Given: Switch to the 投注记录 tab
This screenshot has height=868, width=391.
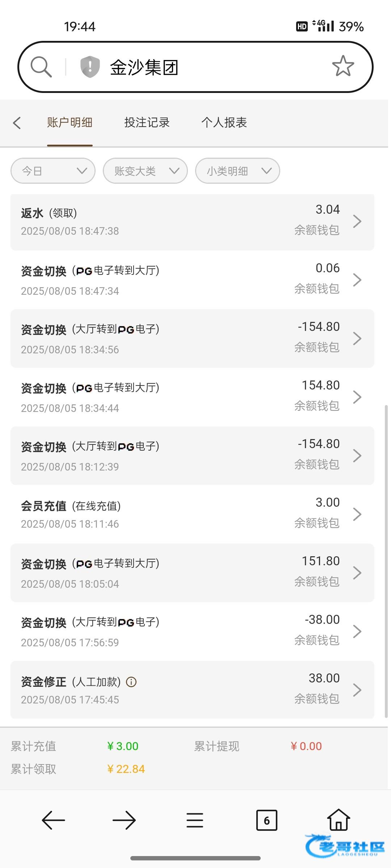Looking at the screenshot, I should [x=147, y=123].
